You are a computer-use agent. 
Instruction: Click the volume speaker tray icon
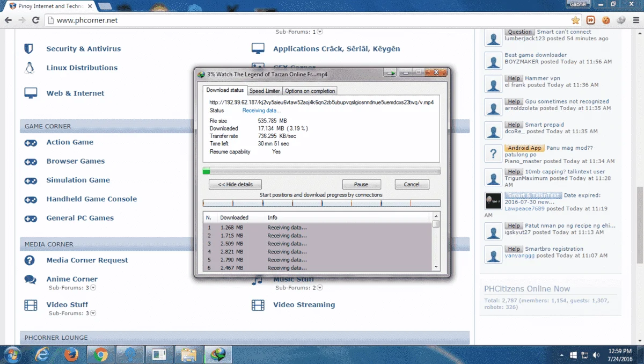coord(596,355)
